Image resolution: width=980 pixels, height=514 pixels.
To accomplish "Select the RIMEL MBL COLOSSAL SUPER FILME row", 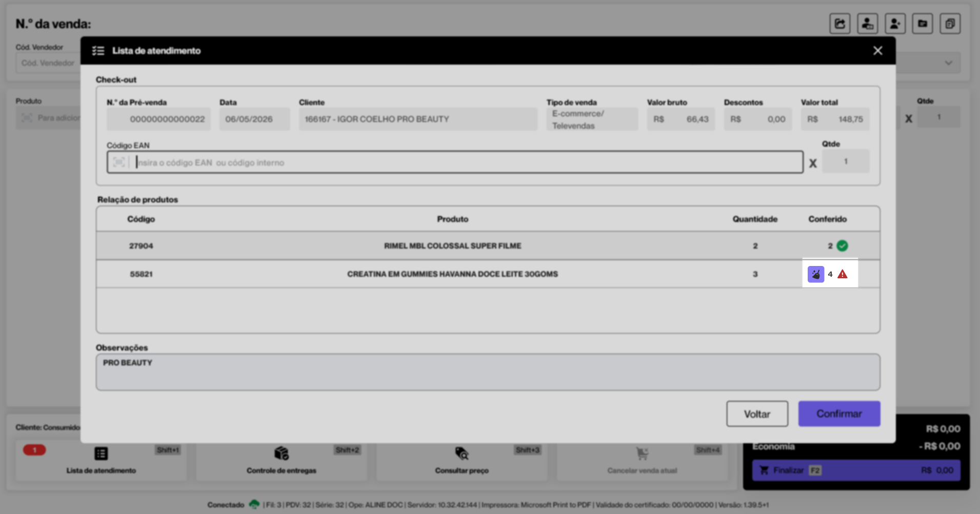I will (x=488, y=246).
